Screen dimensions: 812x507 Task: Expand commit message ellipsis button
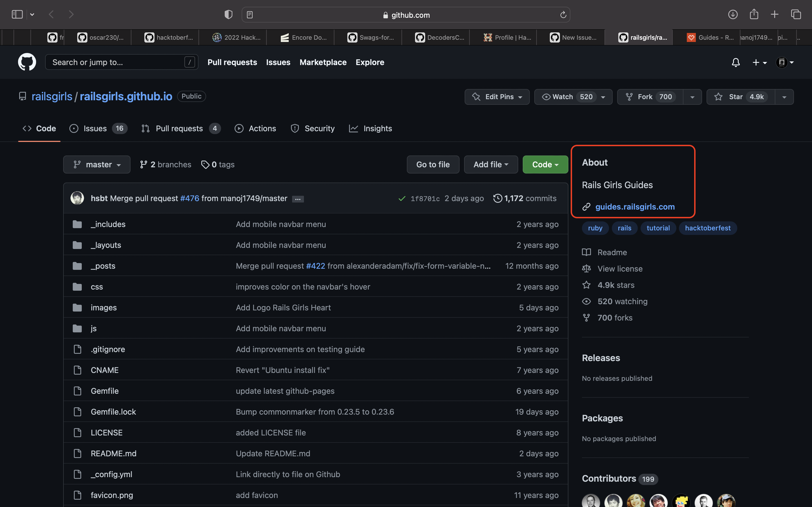298,199
